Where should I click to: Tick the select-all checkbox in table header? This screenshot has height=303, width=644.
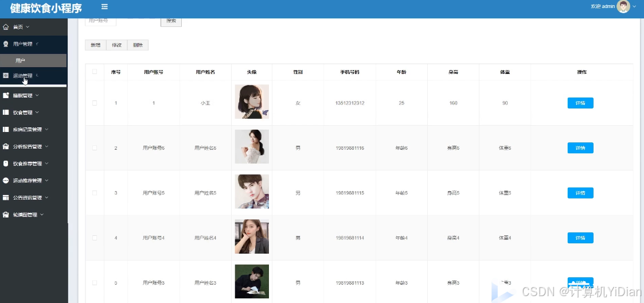point(95,72)
